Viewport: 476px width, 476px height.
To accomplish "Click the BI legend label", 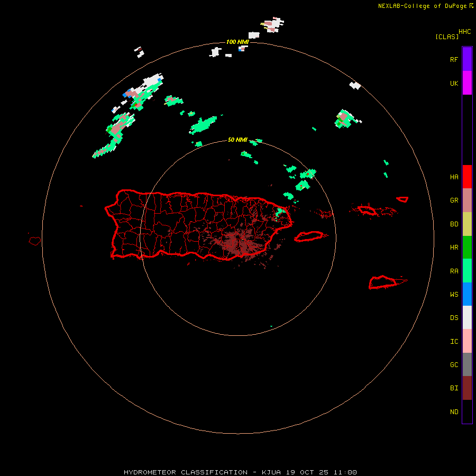I will (454, 388).
